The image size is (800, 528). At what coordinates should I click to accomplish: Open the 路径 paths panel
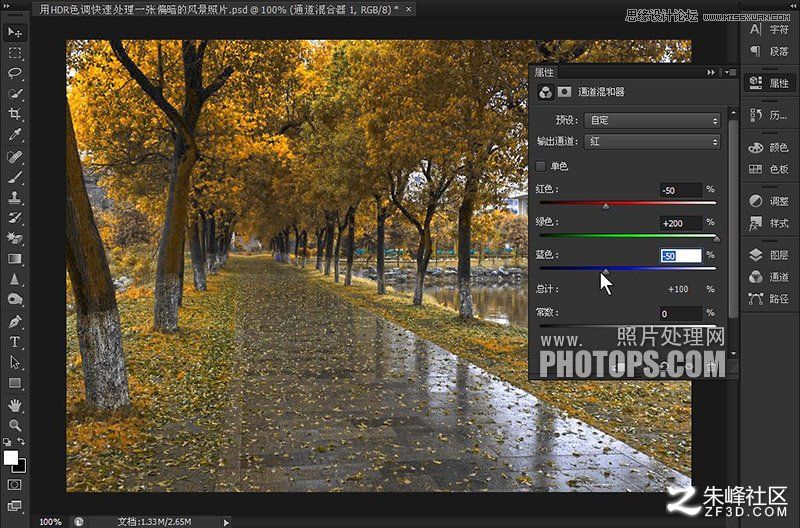point(769,299)
